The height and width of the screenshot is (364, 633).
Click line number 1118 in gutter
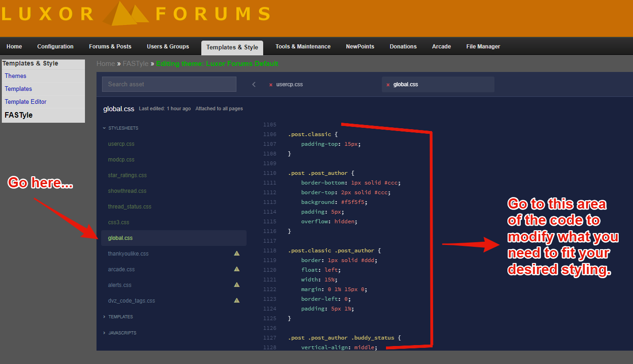pyautogui.click(x=270, y=251)
